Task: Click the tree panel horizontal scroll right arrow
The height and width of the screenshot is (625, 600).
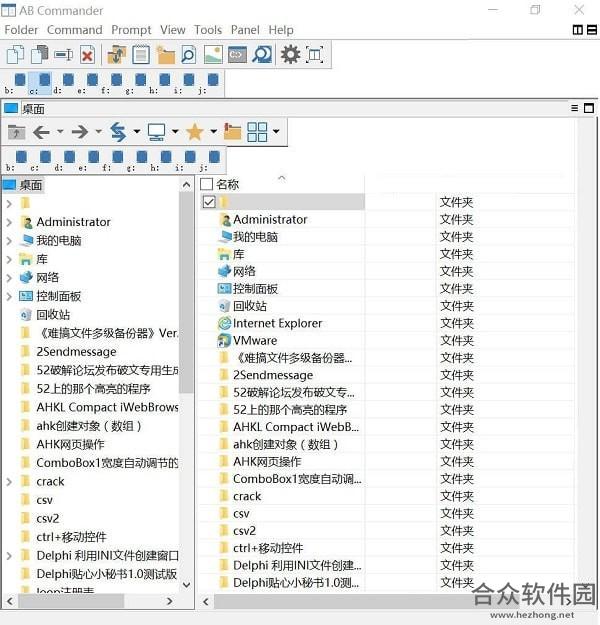Action: coord(170,601)
